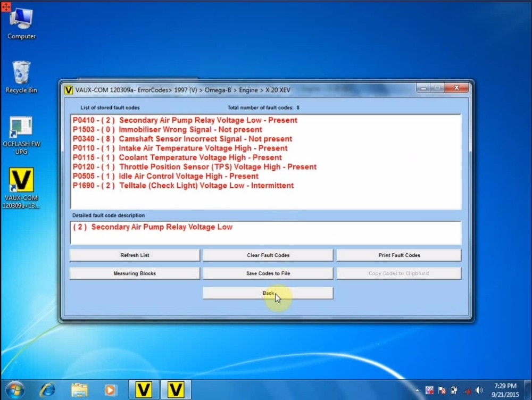Open the File Explorer taskbar folder
The image size is (532, 400).
pos(79,390)
